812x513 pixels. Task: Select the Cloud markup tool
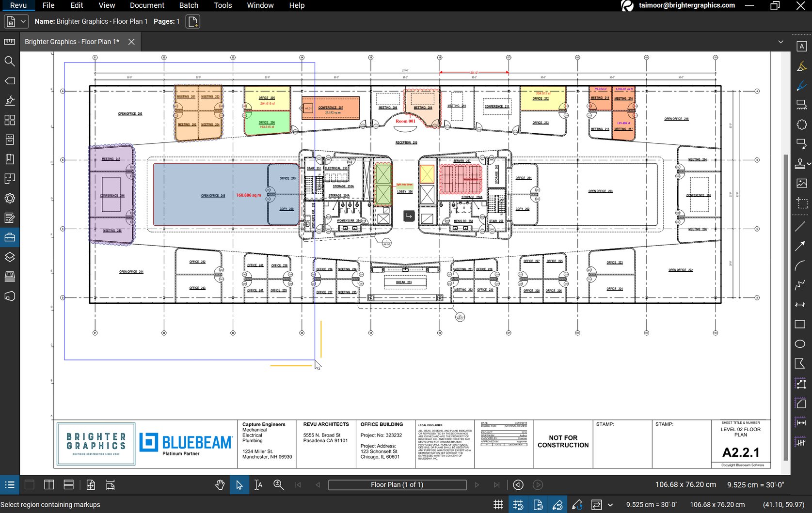(801, 124)
